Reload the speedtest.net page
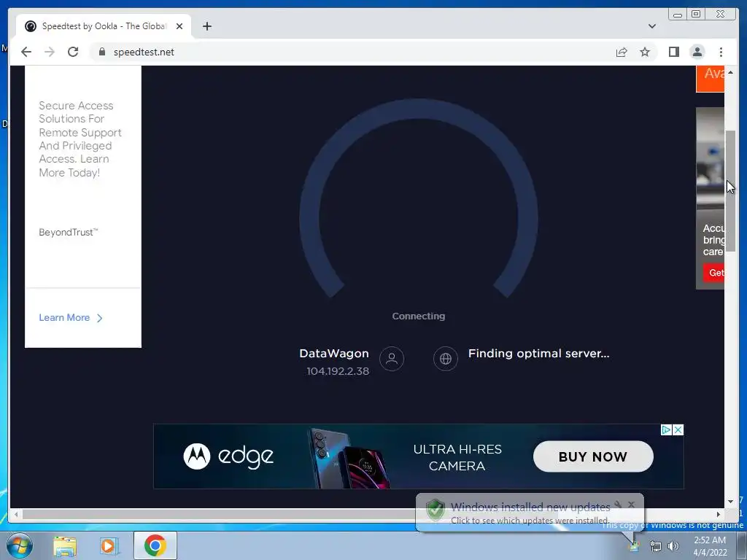 click(x=73, y=52)
